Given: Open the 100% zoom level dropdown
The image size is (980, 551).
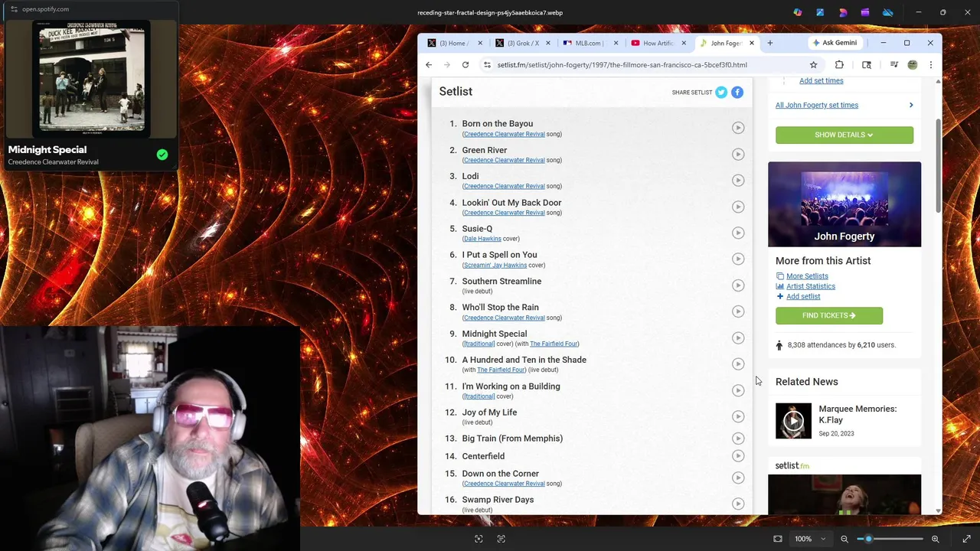Looking at the screenshot, I should tap(810, 539).
